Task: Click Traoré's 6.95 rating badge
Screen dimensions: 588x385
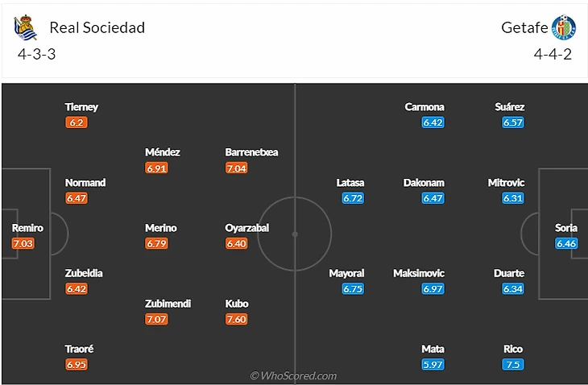Action: tap(77, 364)
